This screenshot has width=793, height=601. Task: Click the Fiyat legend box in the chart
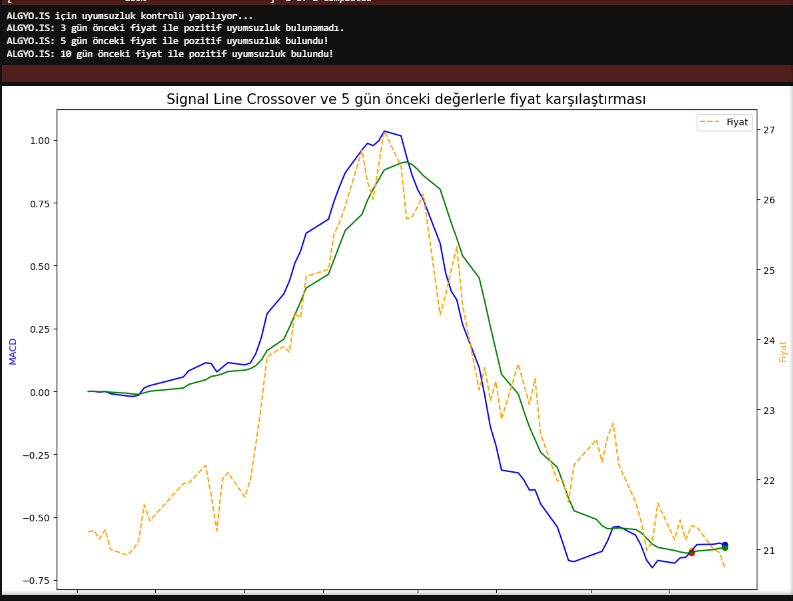pos(724,122)
